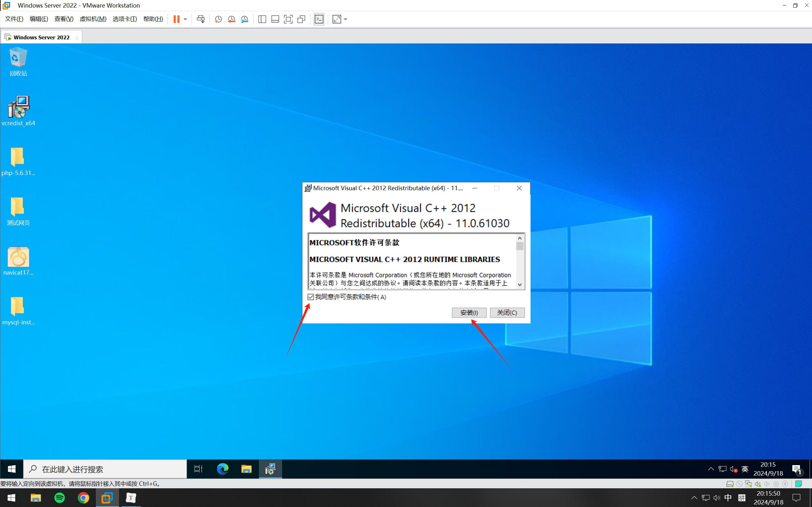Open the 虚拟机(M) menu
Viewport: 812px width, 507px height.
[93, 19]
